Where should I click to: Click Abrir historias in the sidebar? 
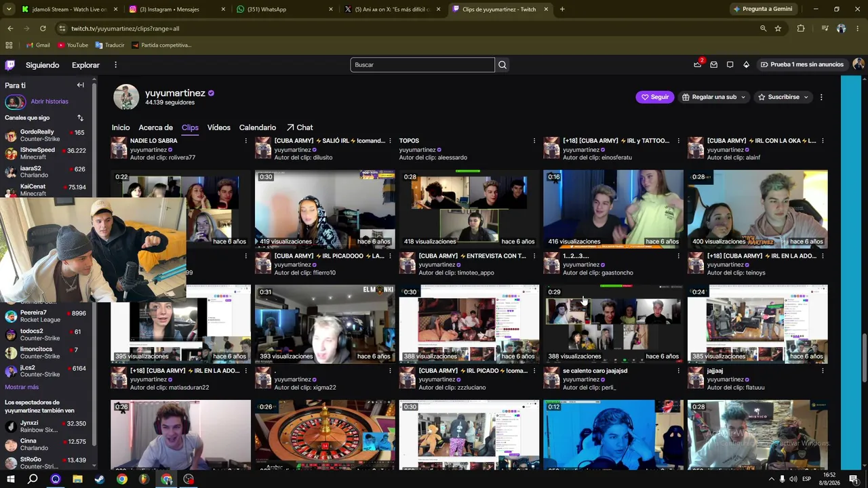click(50, 102)
